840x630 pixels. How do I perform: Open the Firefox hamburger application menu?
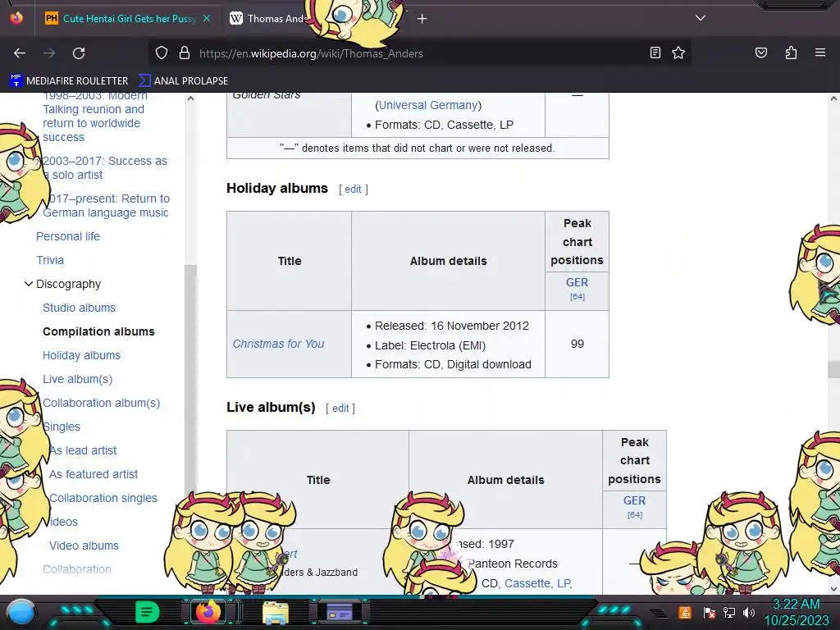point(820,52)
